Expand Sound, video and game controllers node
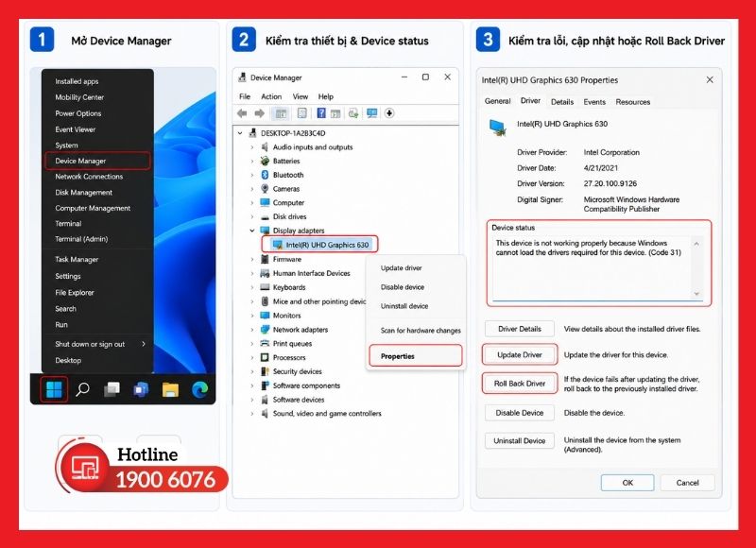Screen dimensions: 756x548 [x=252, y=414]
